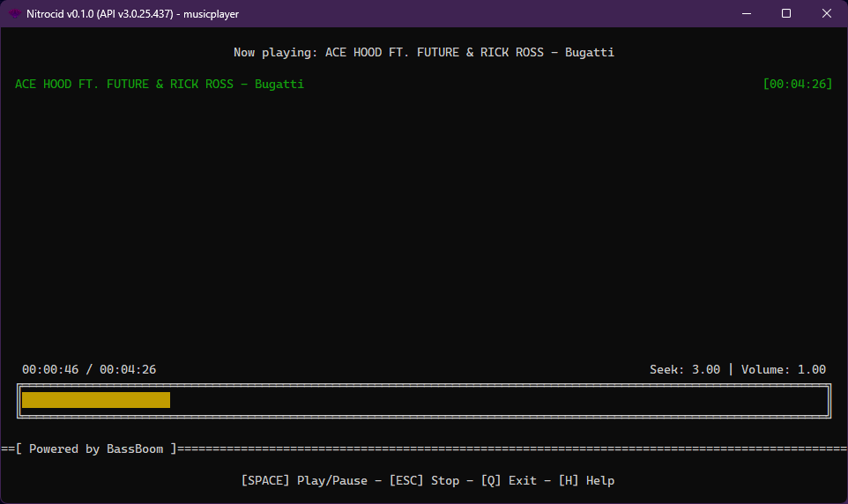Click the yellow filled part of progress bar
This screenshot has height=504, width=848.
95,400
